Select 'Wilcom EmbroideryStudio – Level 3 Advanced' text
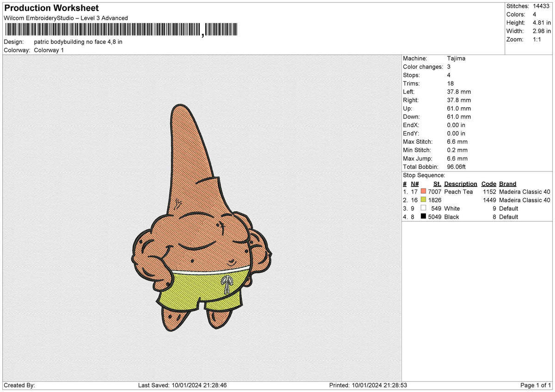The image size is (555, 392). 66,18
